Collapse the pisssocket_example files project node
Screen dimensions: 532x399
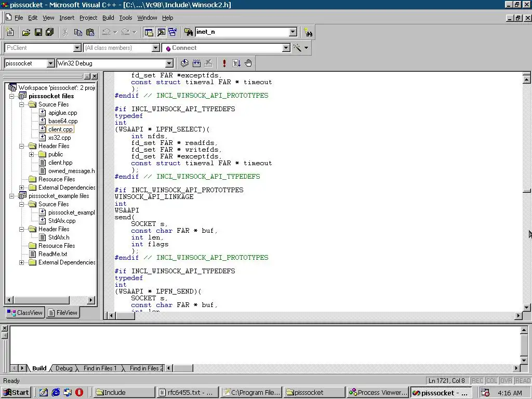12,196
